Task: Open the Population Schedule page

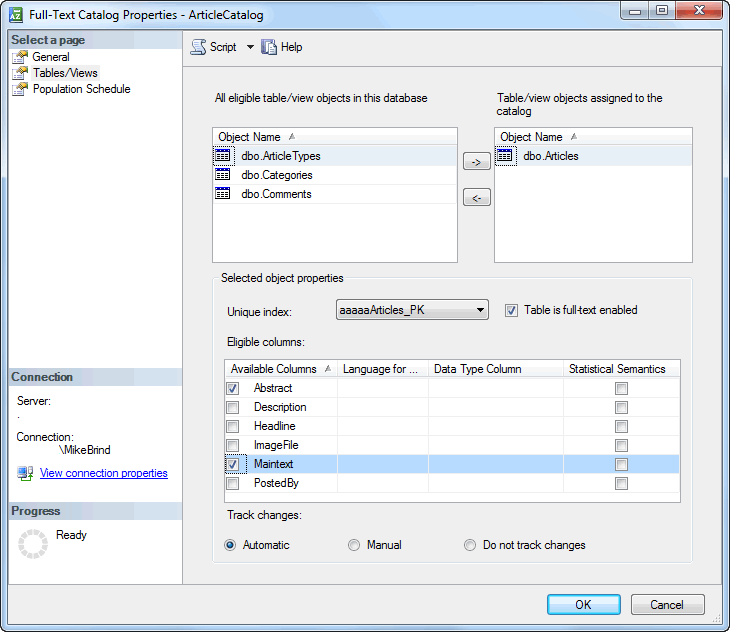Action: click(81, 89)
